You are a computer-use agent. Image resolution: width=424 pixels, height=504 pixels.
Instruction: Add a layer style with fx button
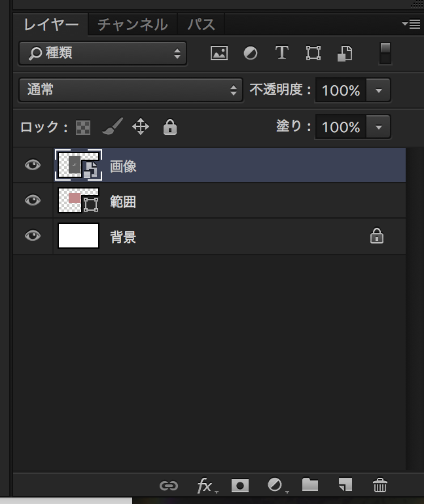click(x=207, y=486)
